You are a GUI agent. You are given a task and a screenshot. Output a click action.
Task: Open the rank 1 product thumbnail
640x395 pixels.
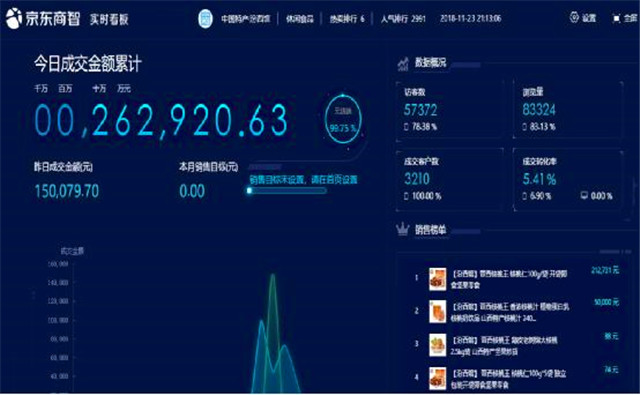pos(438,279)
